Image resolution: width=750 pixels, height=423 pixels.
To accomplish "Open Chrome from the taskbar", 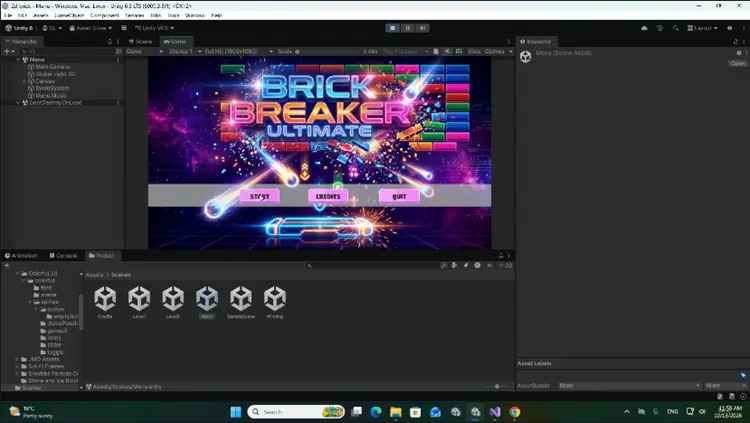I will pos(515,412).
